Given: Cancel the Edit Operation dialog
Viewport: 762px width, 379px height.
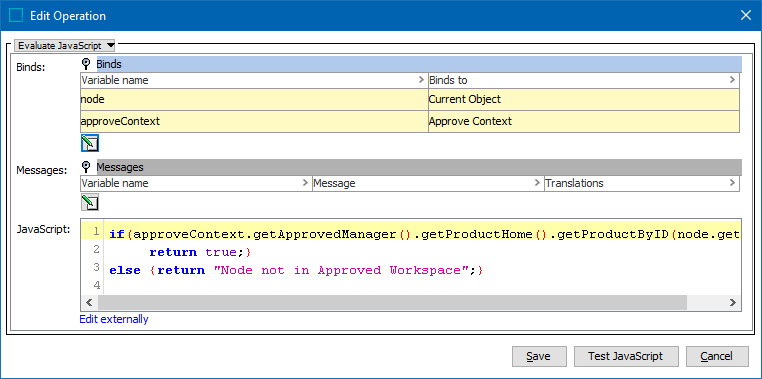Looking at the screenshot, I should point(716,356).
